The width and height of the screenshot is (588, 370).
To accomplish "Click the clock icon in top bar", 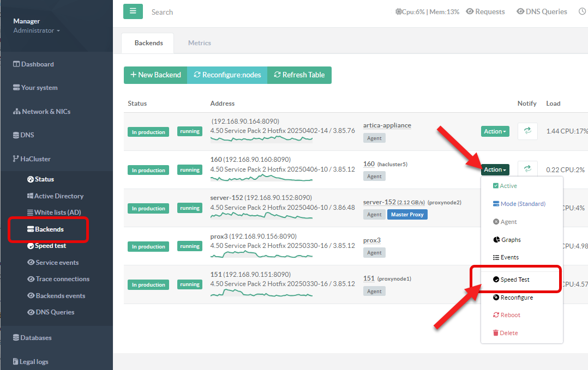I will tap(582, 11).
